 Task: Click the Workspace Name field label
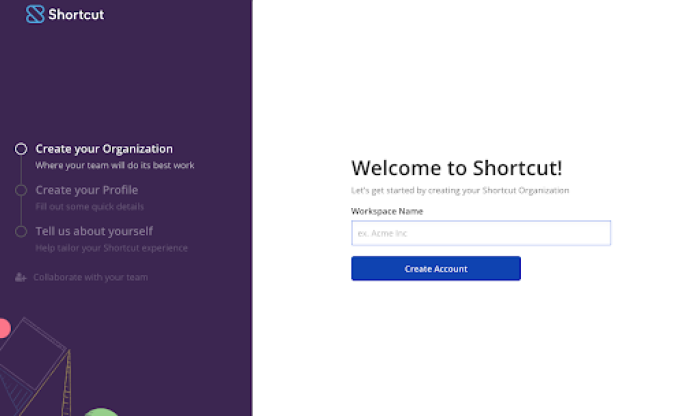click(x=387, y=211)
